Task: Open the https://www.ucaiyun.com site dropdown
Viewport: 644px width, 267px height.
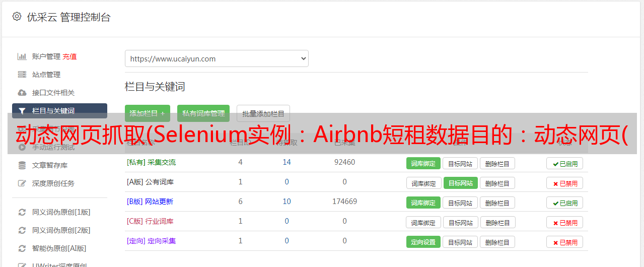Action: (217, 58)
